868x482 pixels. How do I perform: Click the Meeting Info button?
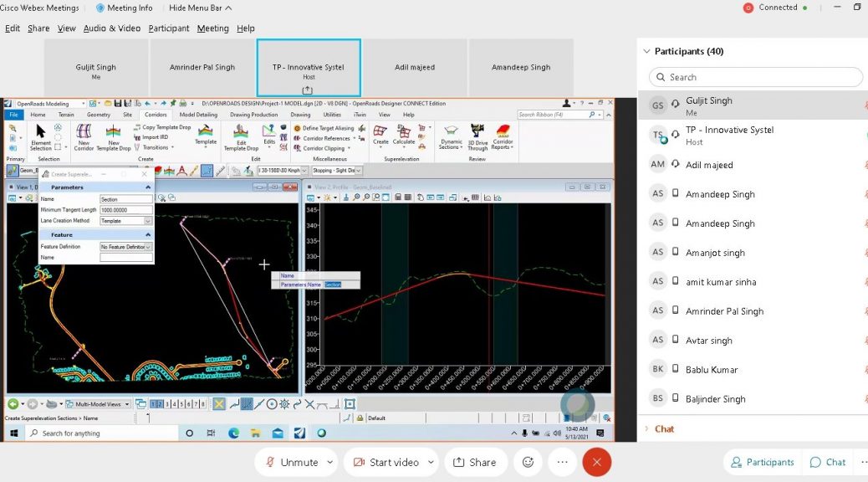click(124, 8)
